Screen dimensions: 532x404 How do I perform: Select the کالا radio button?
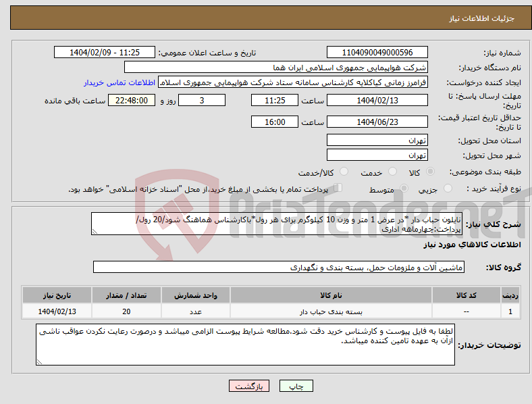pos(430,172)
